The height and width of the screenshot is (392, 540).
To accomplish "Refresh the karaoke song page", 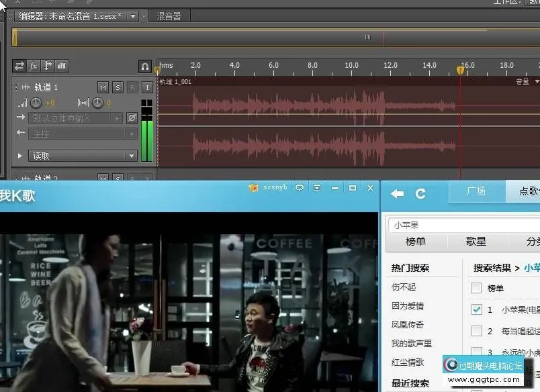I will tap(421, 192).
